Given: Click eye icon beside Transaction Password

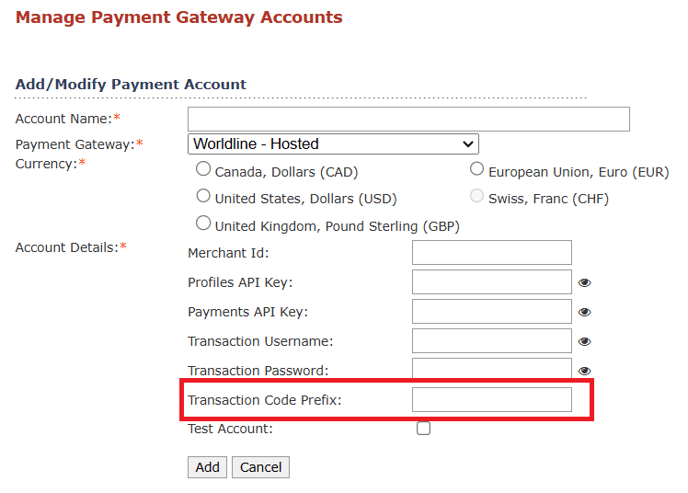Looking at the screenshot, I should [584, 371].
